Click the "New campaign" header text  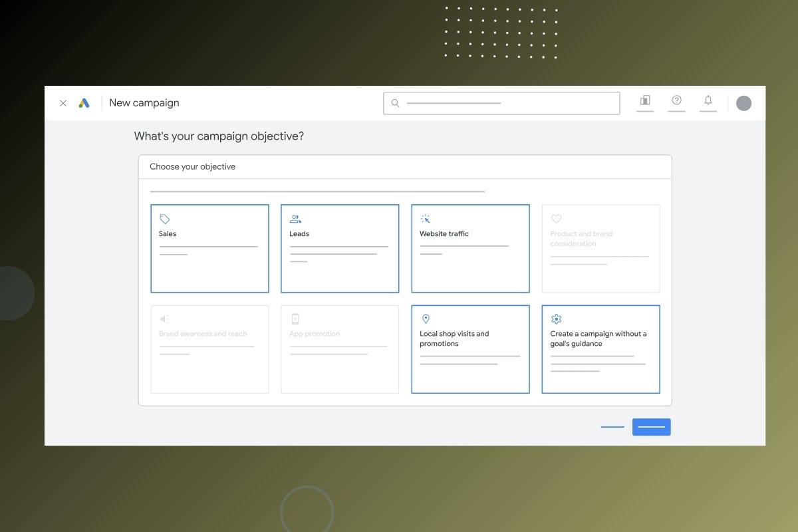pyautogui.click(x=144, y=103)
